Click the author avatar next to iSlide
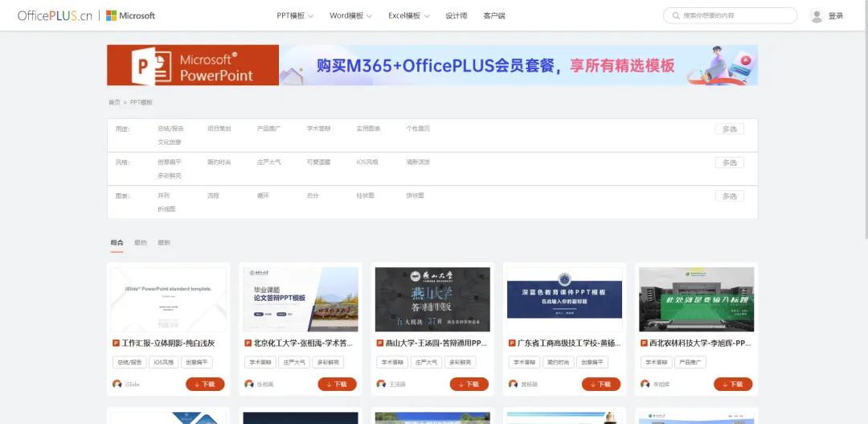Image resolution: width=868 pixels, height=424 pixels. tap(117, 384)
